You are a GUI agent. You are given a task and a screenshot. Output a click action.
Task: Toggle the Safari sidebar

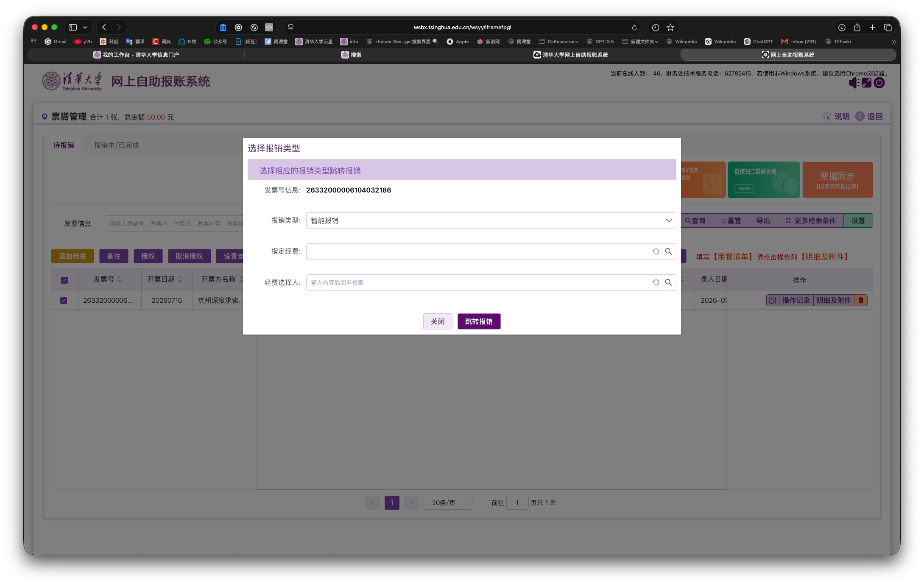[x=73, y=27]
